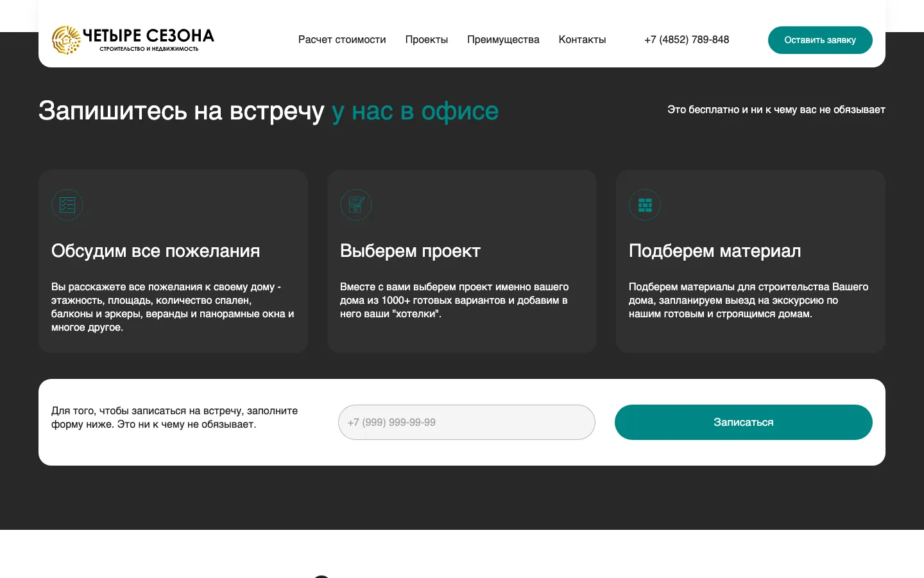Open the Расчет стоимости menu item
924x578 pixels.
[x=342, y=40]
